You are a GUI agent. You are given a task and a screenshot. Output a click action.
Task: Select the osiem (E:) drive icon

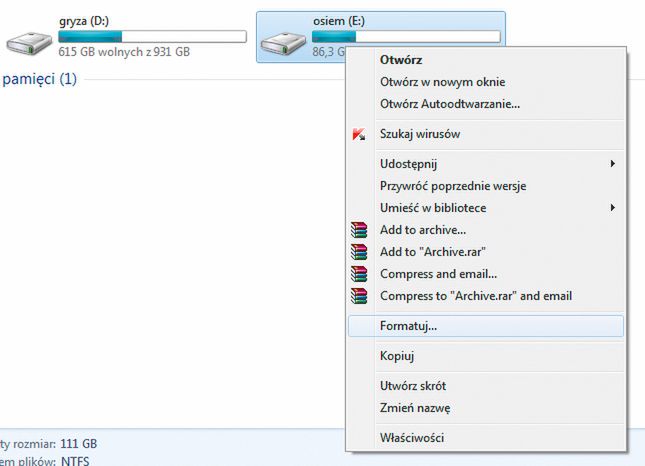pos(283,43)
